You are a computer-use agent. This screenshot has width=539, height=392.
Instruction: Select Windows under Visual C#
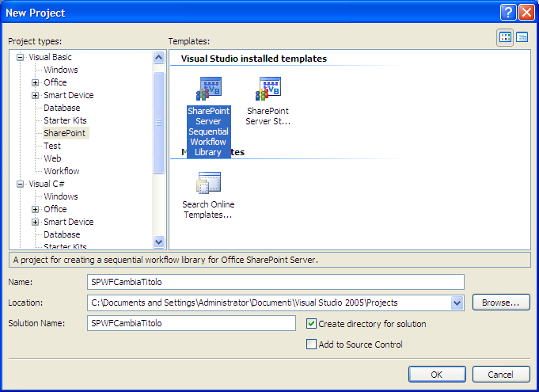point(61,196)
